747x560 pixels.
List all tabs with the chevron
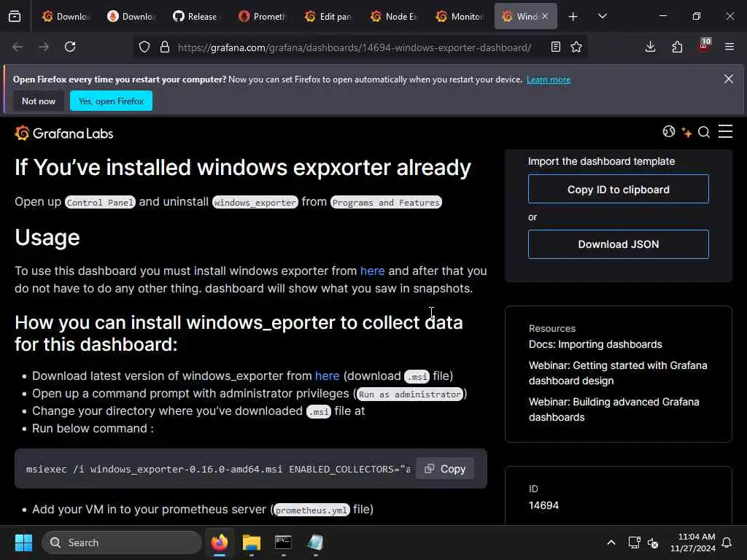pyautogui.click(x=602, y=16)
